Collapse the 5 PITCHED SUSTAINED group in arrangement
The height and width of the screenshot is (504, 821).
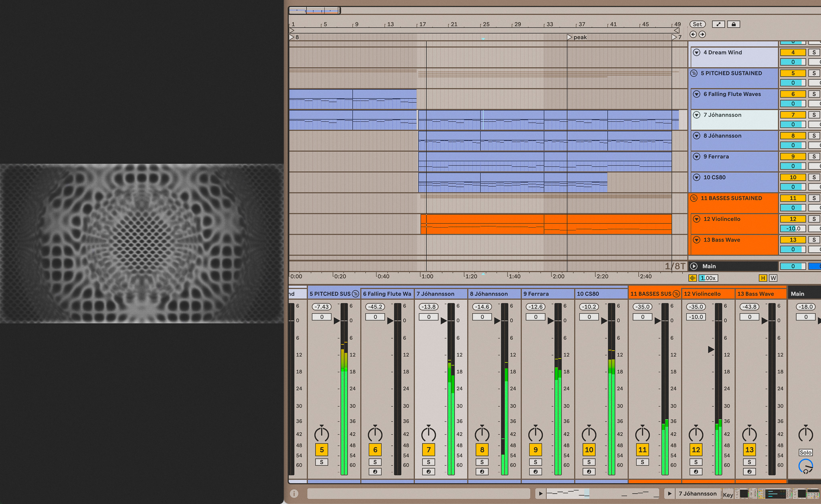[x=694, y=73]
